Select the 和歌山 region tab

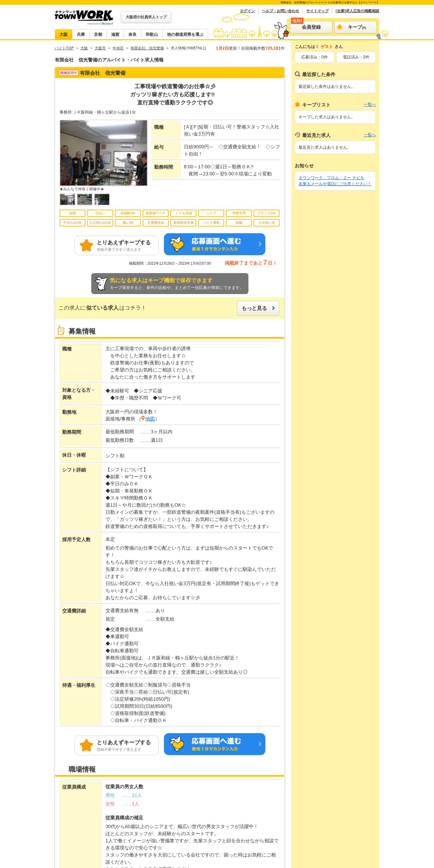point(152,34)
